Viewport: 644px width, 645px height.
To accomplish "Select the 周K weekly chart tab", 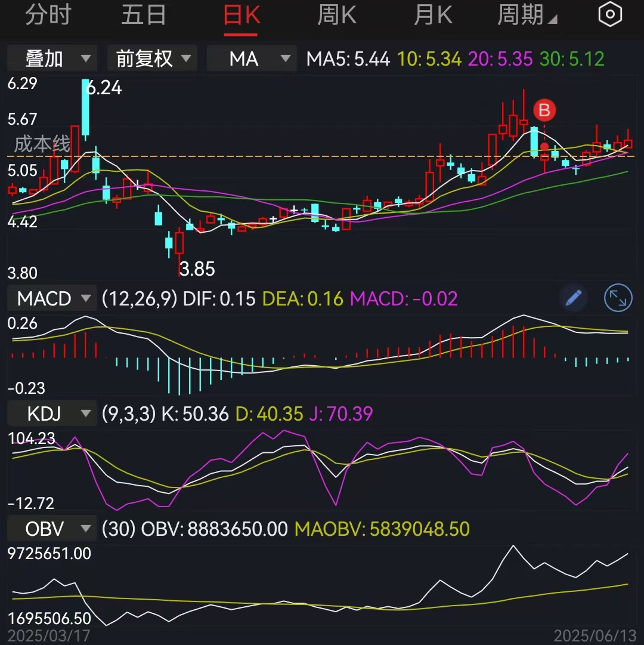I will 336,14.
